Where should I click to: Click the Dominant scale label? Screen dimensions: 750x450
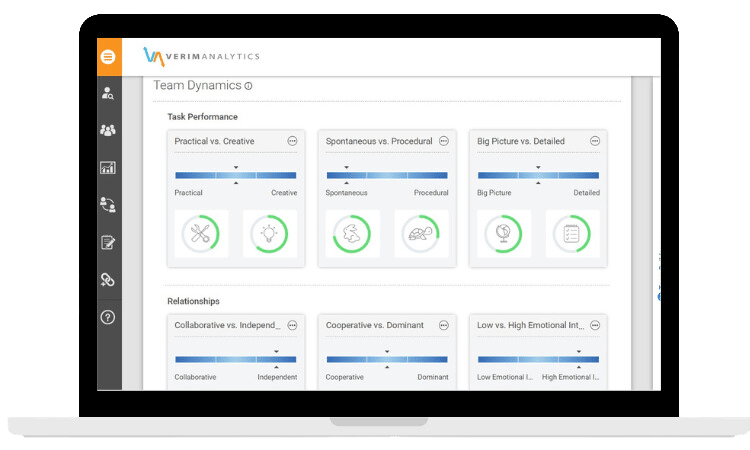click(433, 377)
